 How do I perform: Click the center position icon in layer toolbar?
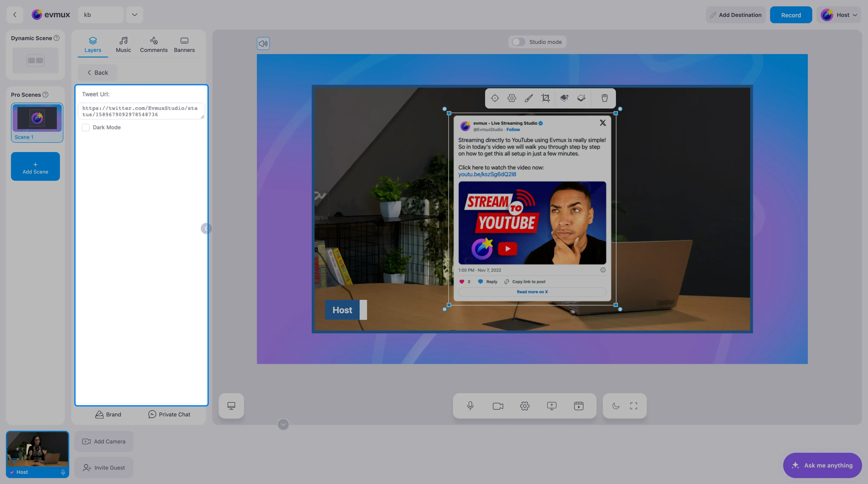pos(495,98)
